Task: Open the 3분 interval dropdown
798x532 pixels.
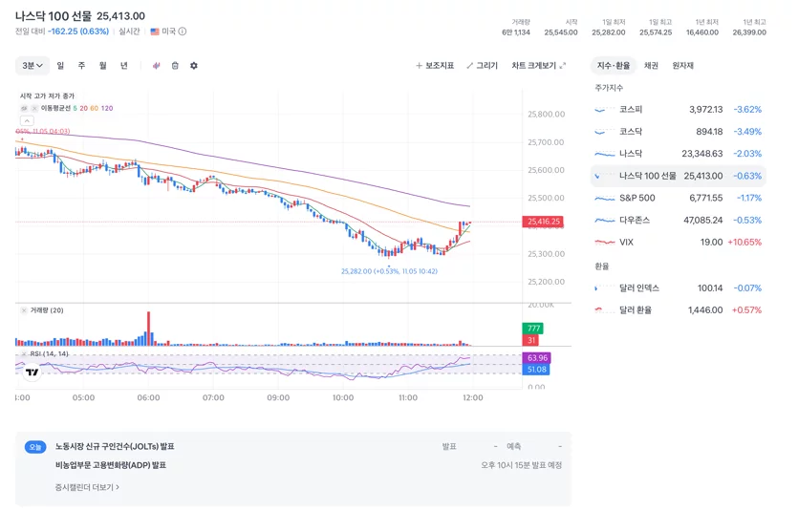Action: pyautogui.click(x=32, y=66)
